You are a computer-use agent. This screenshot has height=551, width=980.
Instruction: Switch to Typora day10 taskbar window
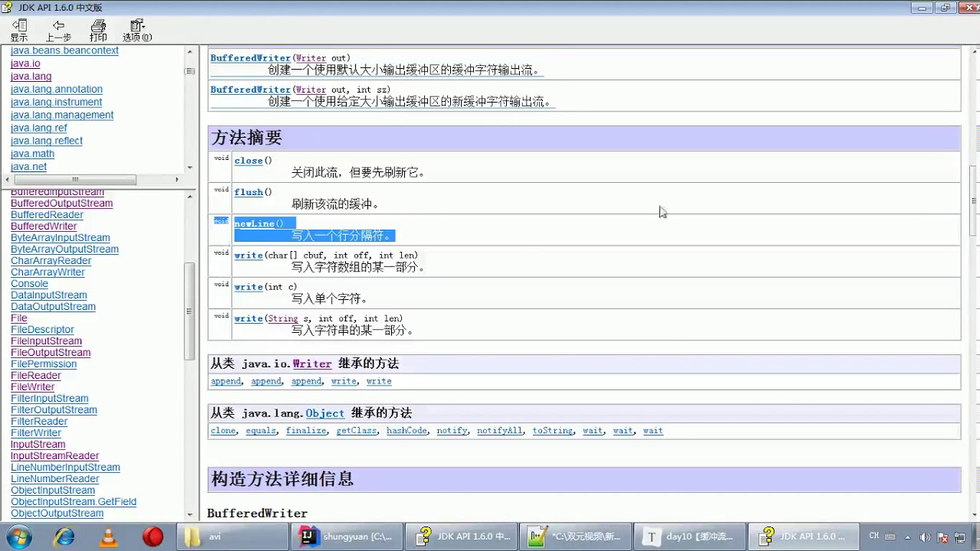(x=689, y=536)
